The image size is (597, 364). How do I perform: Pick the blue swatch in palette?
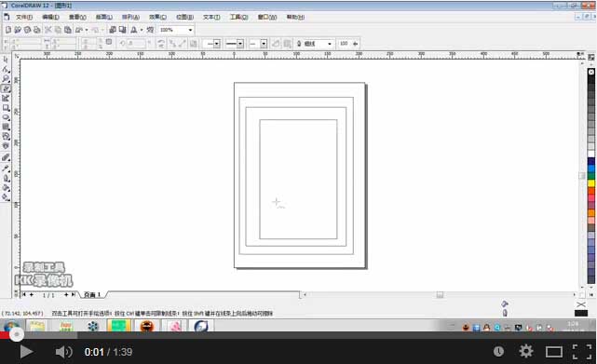[590, 169]
